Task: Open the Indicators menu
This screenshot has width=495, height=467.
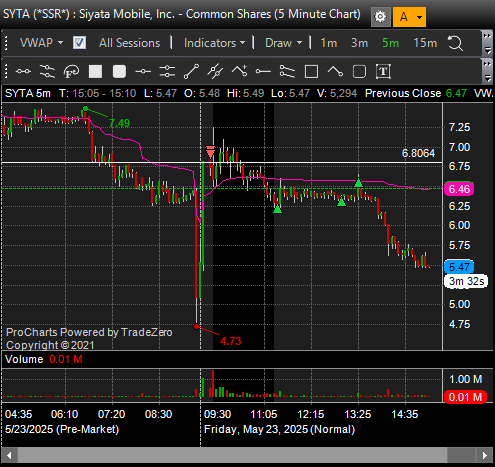Action: coord(214,43)
